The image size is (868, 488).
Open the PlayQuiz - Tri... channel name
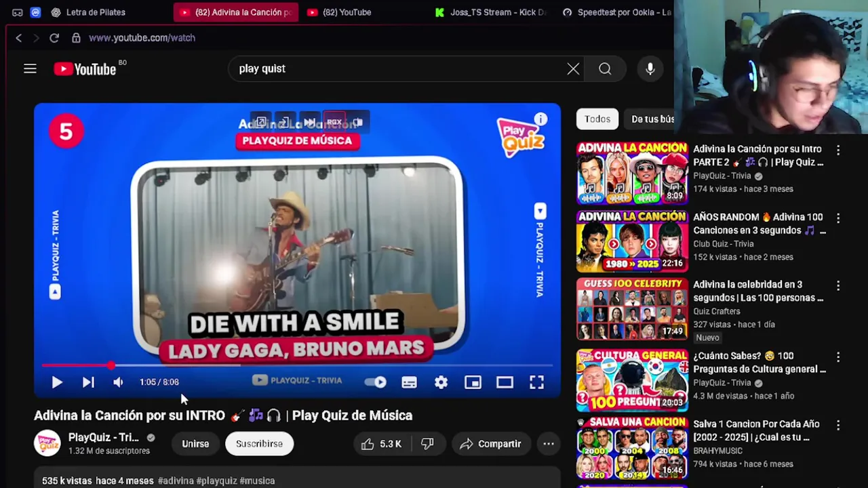[x=103, y=438]
